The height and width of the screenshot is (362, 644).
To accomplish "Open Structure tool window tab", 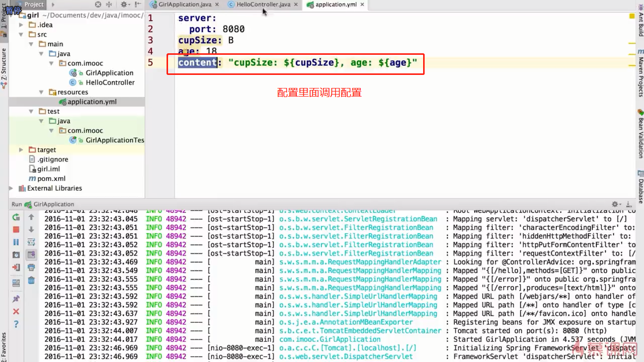I will point(4,68).
